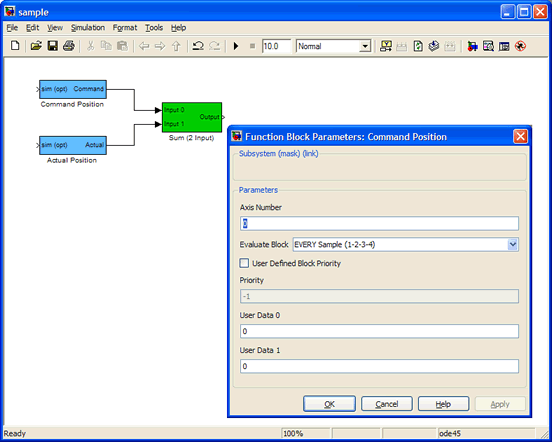
Task: Open the Library Browser icon
Action: click(x=472, y=46)
